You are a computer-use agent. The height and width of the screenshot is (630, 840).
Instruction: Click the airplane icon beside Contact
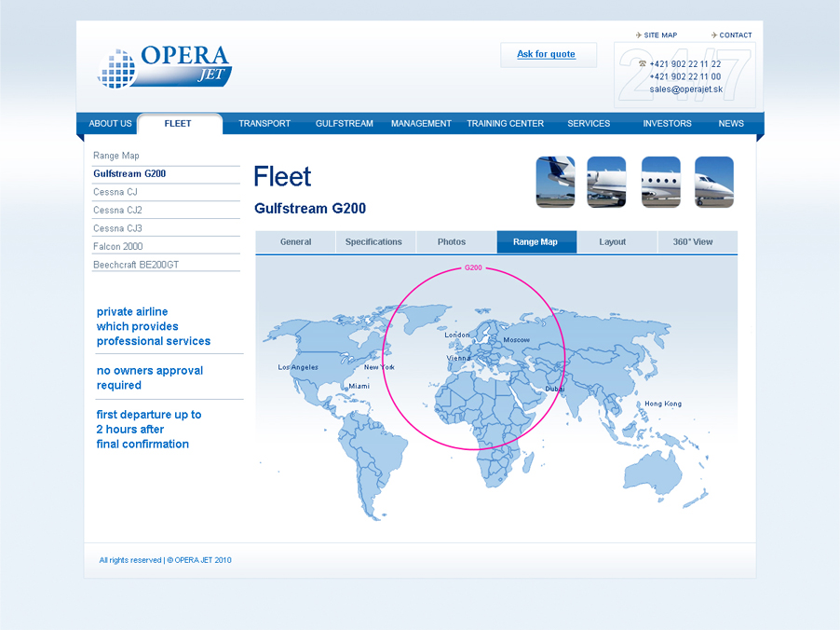713,35
